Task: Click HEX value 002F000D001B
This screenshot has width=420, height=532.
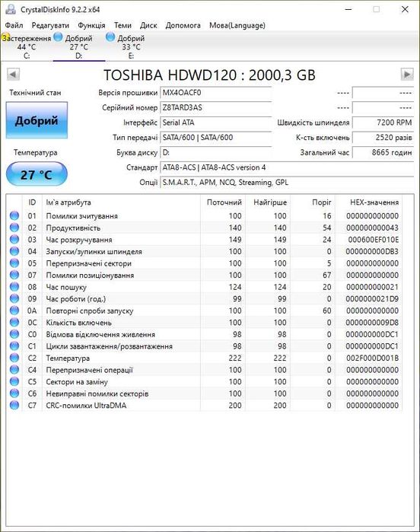Action: pyautogui.click(x=373, y=358)
